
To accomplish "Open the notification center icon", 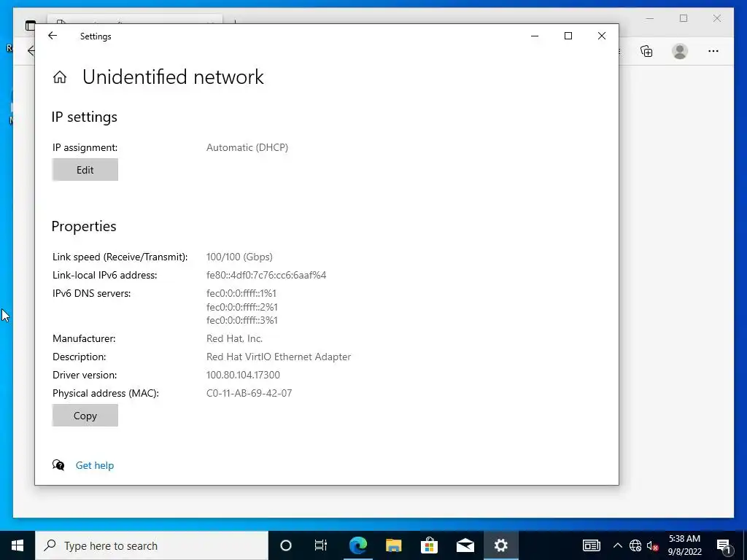I will pos(724,545).
